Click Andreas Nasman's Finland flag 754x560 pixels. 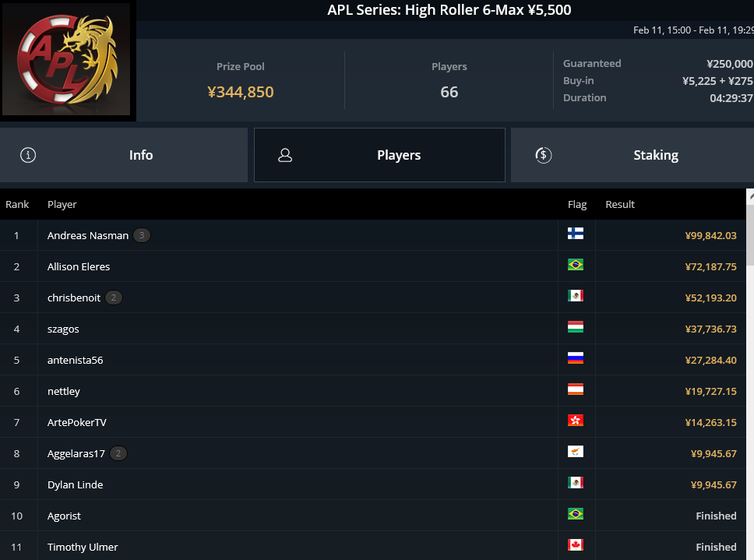click(576, 234)
